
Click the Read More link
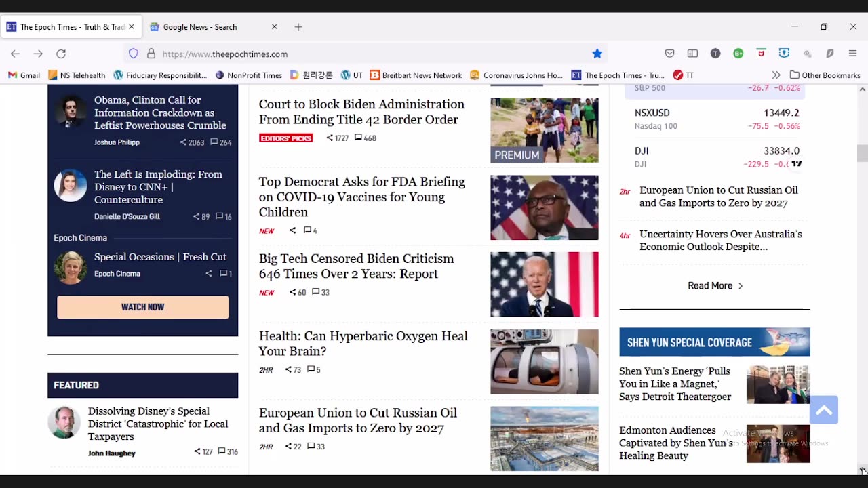[715, 286]
